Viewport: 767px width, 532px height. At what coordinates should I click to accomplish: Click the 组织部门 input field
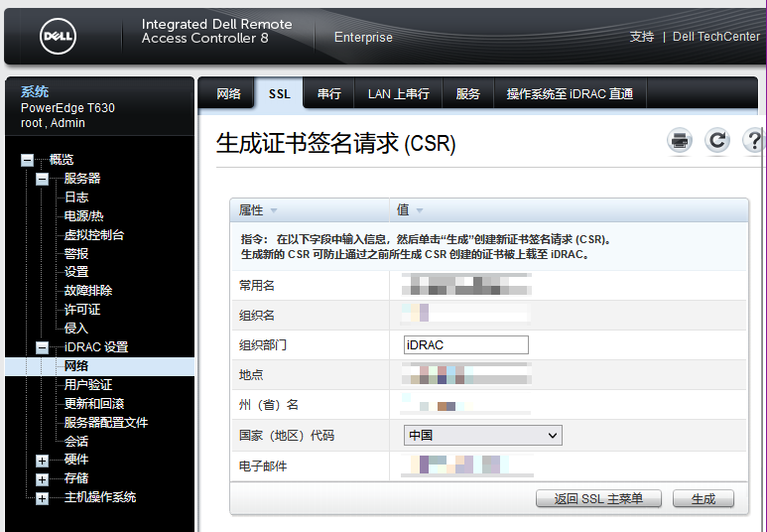[x=466, y=344]
